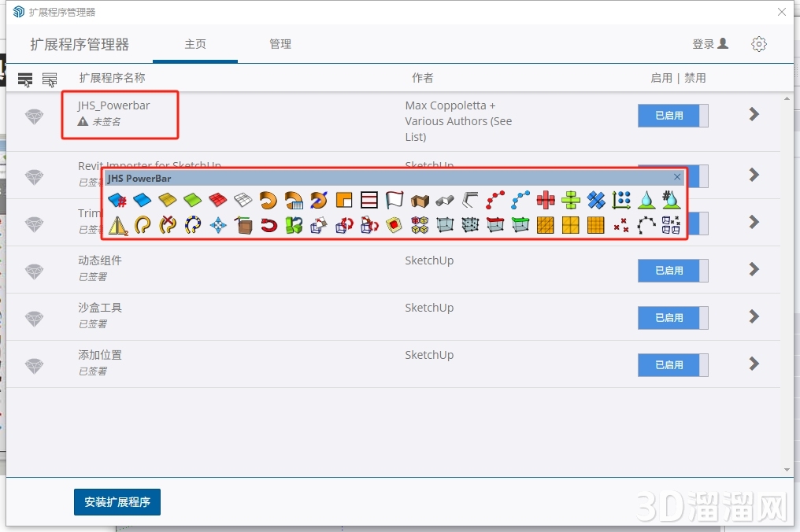
Task: Click the scrollbar down arrow in extension list
Action: [x=787, y=470]
